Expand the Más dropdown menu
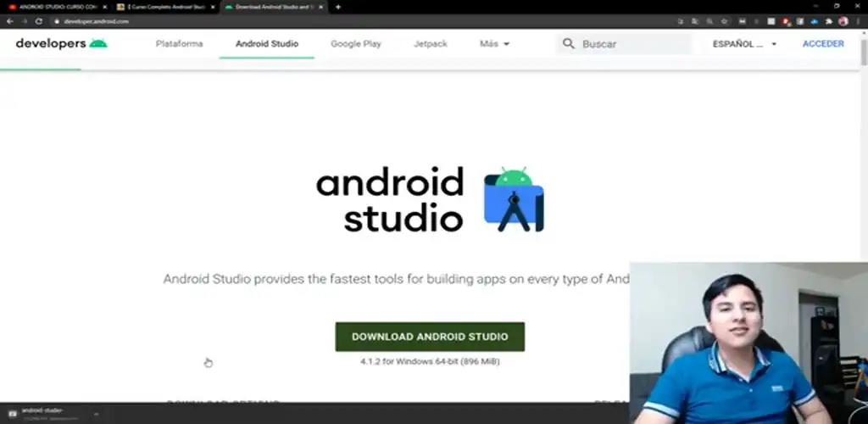The width and height of the screenshot is (868, 424). [x=494, y=44]
